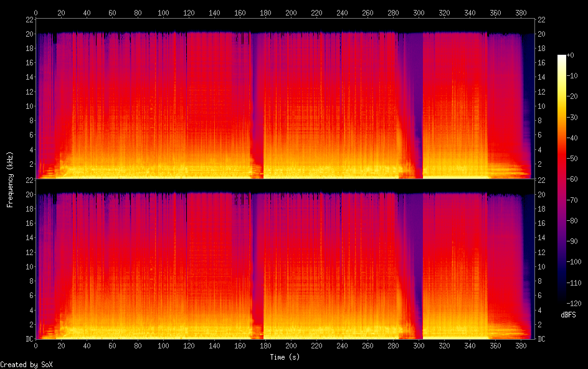Select the "+0" value on the dBFS legend
Screen dimensions: 588x369
571,55
